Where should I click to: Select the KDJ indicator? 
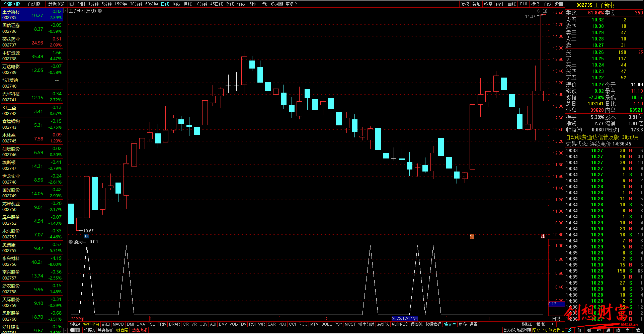pyautogui.click(x=282, y=324)
